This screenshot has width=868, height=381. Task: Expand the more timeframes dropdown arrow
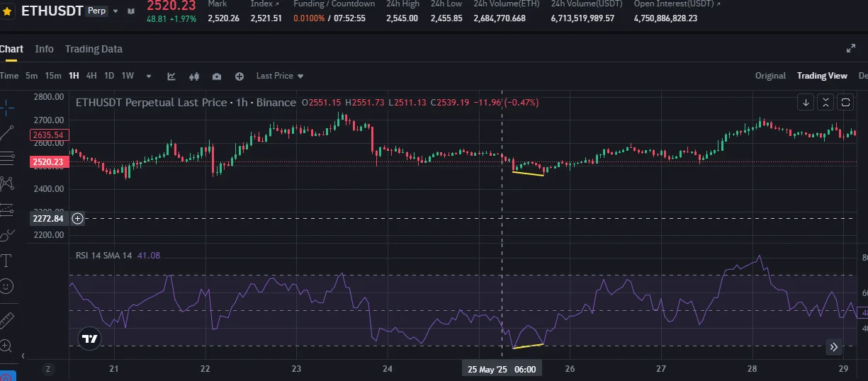tap(149, 76)
